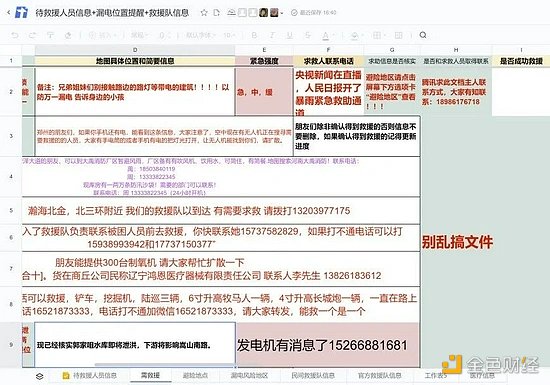The width and height of the screenshot is (550, 385).
Task: Open the font color picker
Action: pyautogui.click(x=326, y=35)
